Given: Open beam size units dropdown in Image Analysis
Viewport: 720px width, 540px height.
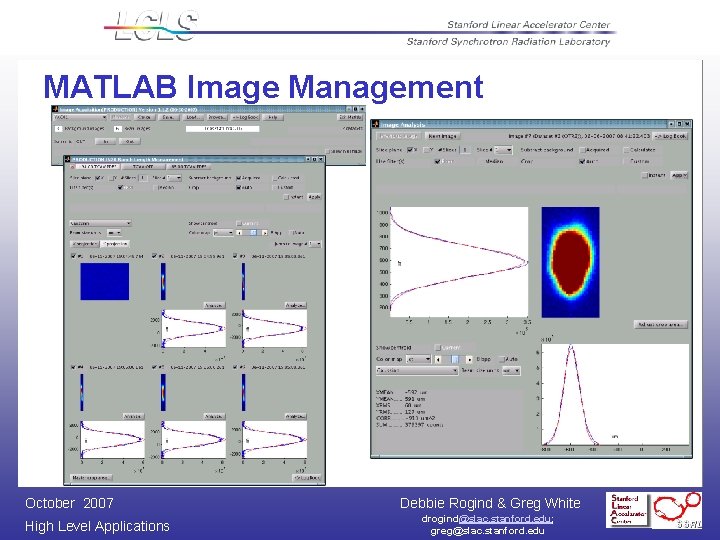Looking at the screenshot, I should 511,370.
